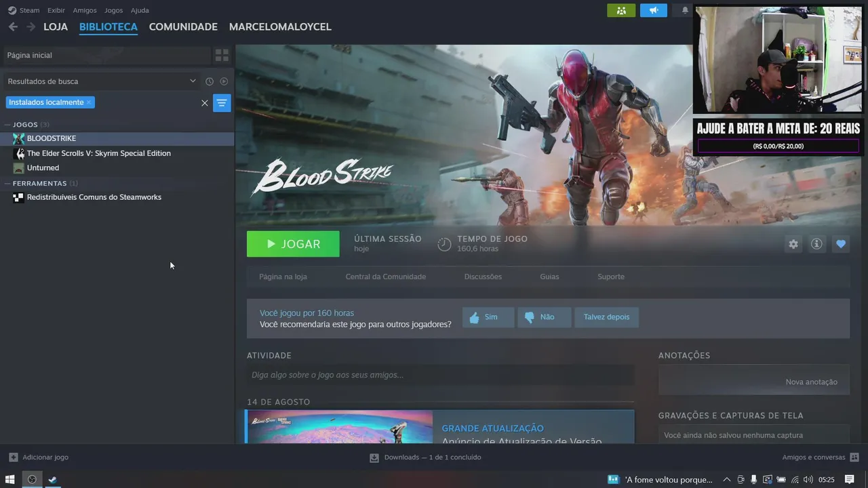Click Talvez depois button
The image size is (868, 488).
[x=606, y=317]
